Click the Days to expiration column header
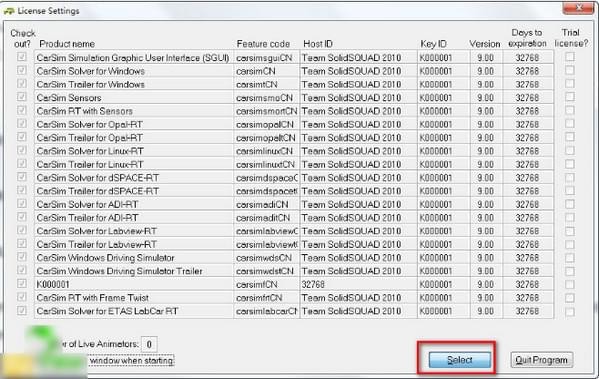The image size is (599, 379). 527,38
